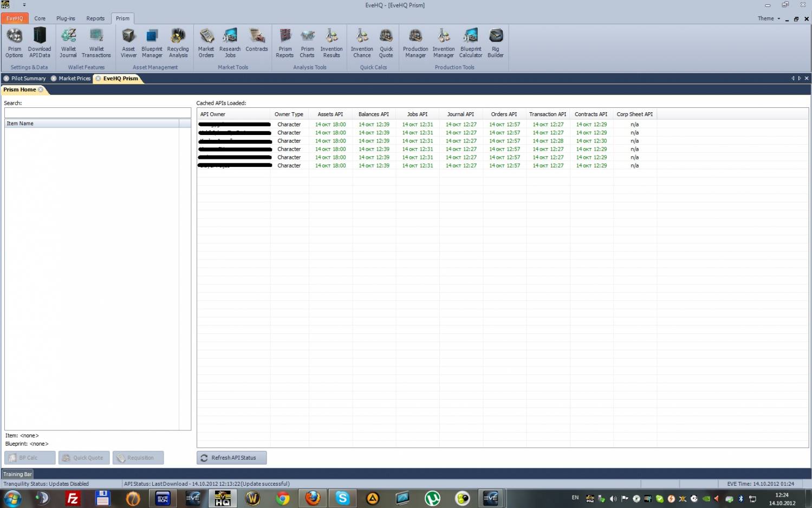The image size is (812, 508).
Task: Open Wallet Transactions
Action: (x=96, y=43)
